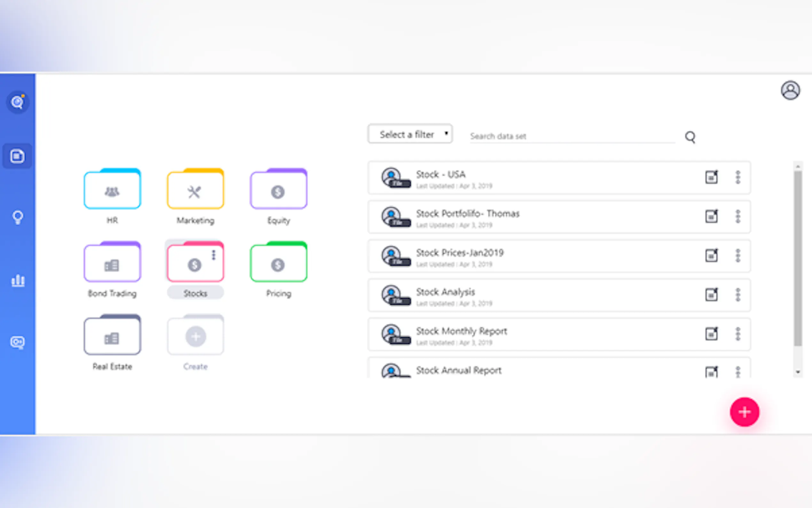Open the search logo icon in the sidebar
This screenshot has width=812, height=508.
click(18, 102)
